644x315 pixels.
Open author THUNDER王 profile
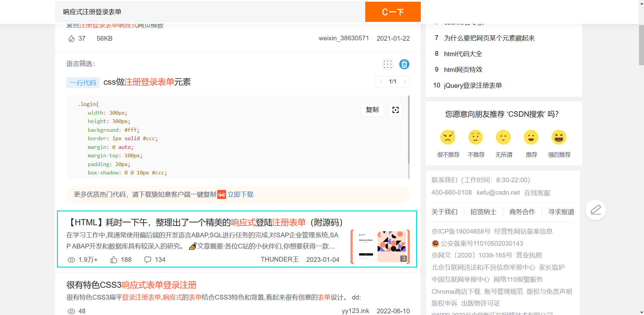click(280, 260)
